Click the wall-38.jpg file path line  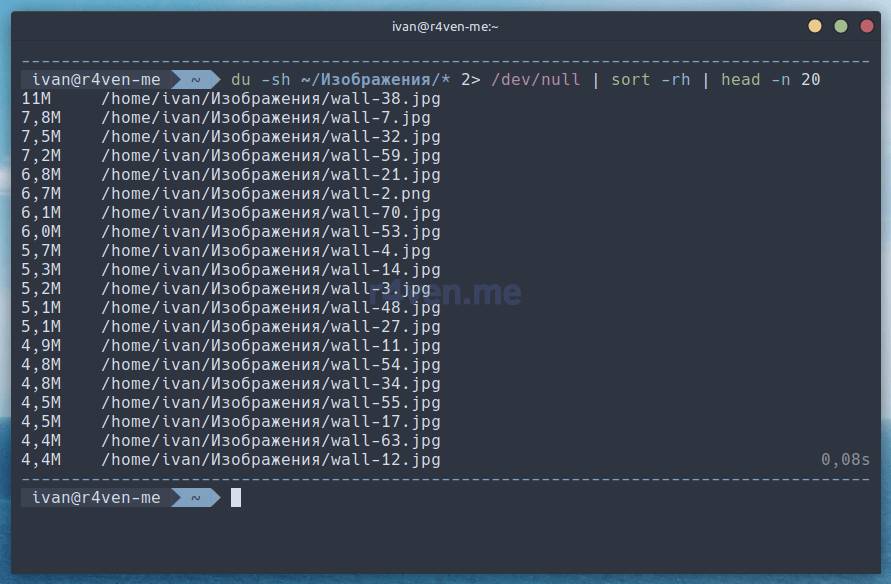pos(270,98)
